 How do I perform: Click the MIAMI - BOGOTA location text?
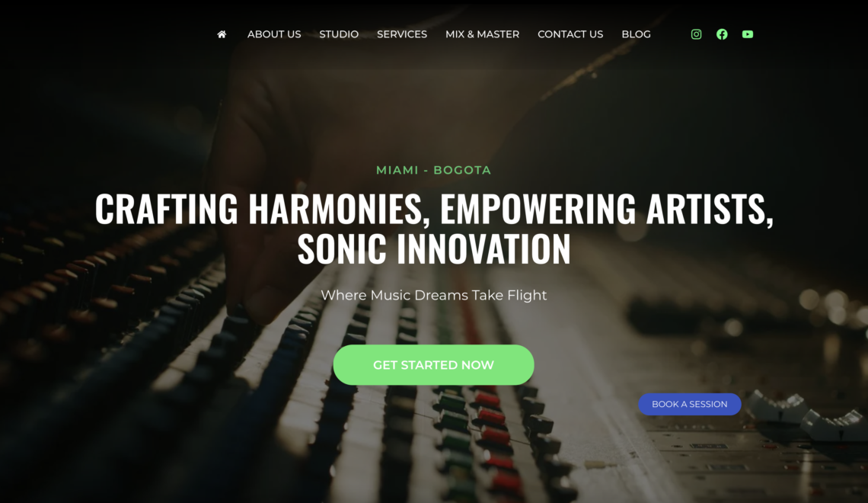(x=433, y=170)
